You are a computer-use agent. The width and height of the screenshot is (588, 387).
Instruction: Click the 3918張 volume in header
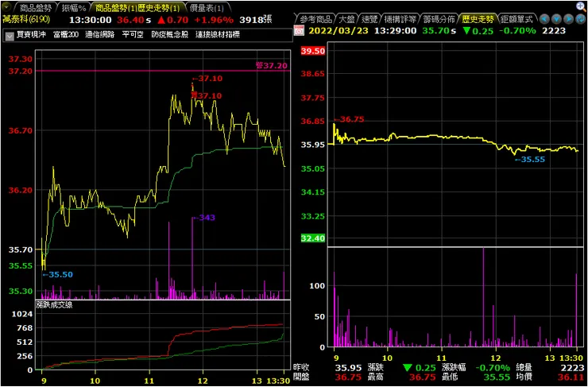click(256, 20)
